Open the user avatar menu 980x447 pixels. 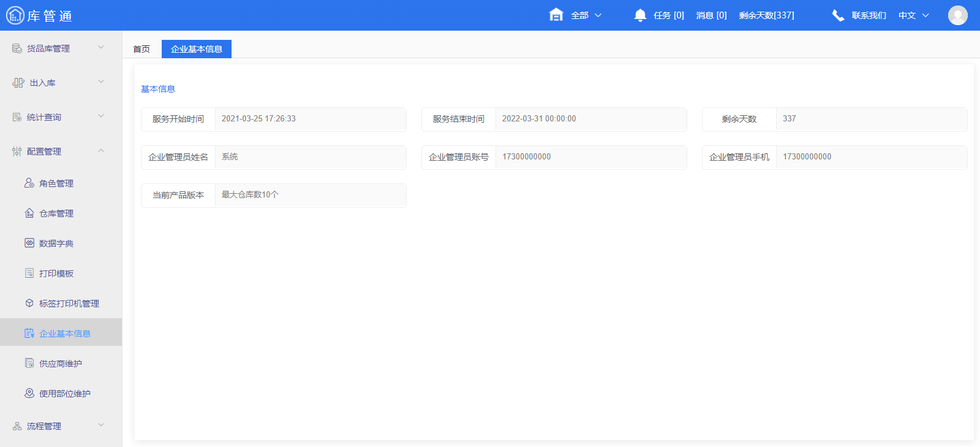(957, 15)
